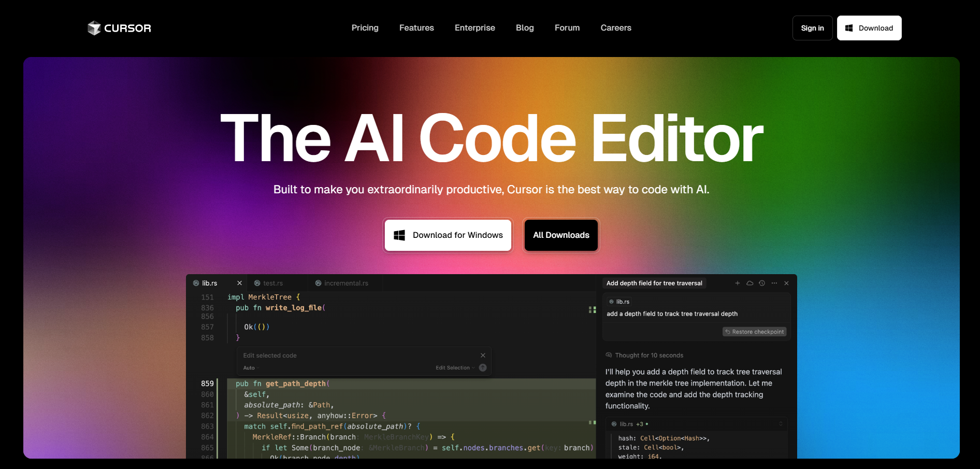Image resolution: width=980 pixels, height=469 pixels.
Task: Click the header Download button
Action: (x=869, y=28)
